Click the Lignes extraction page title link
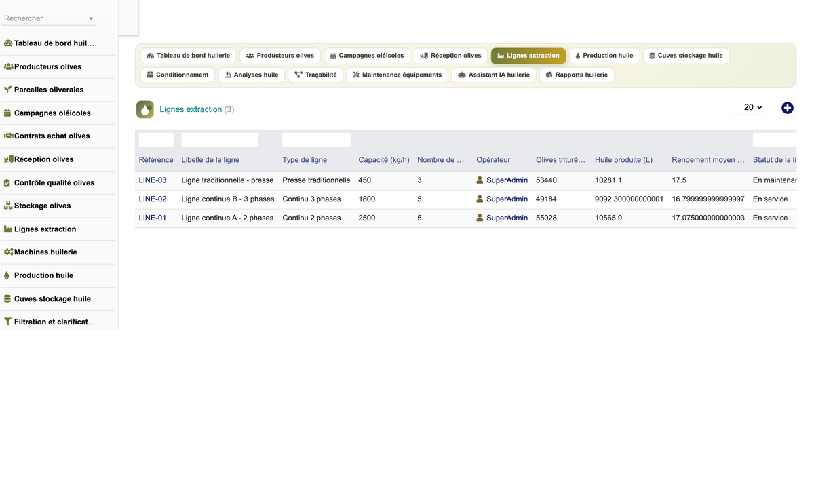The height and width of the screenshot is (504, 814). point(191,109)
